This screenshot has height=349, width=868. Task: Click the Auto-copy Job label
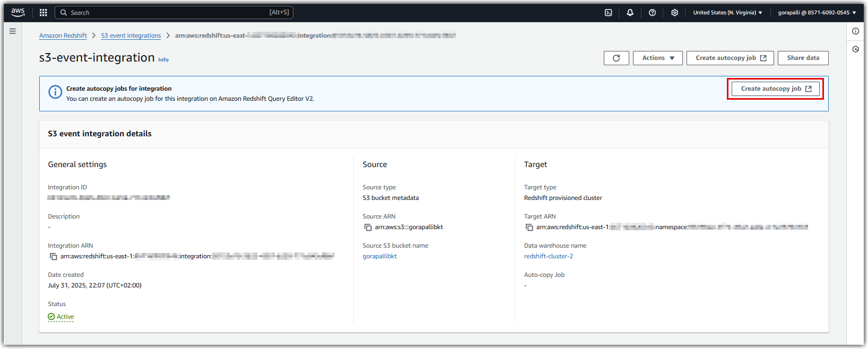pyautogui.click(x=544, y=275)
